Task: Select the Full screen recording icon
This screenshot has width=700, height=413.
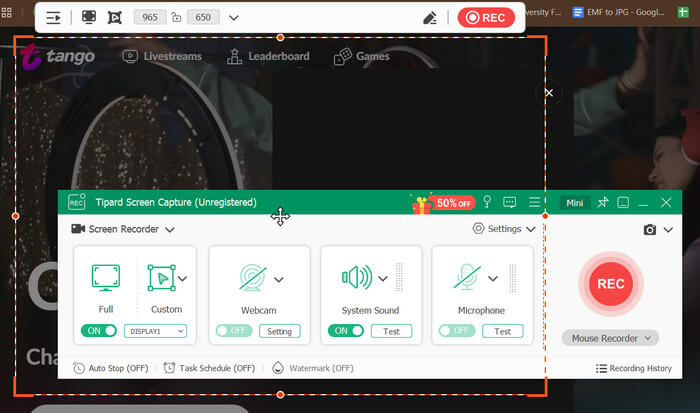Action: [106, 277]
